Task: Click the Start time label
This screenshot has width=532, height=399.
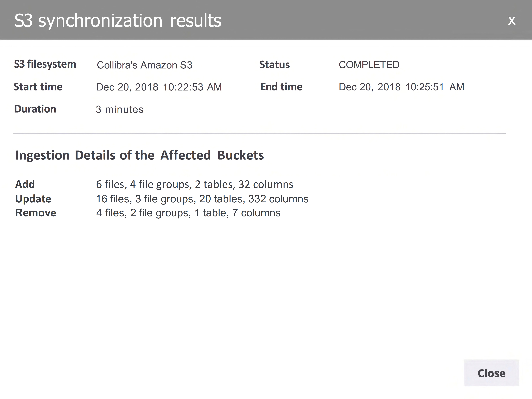Action: click(x=38, y=87)
